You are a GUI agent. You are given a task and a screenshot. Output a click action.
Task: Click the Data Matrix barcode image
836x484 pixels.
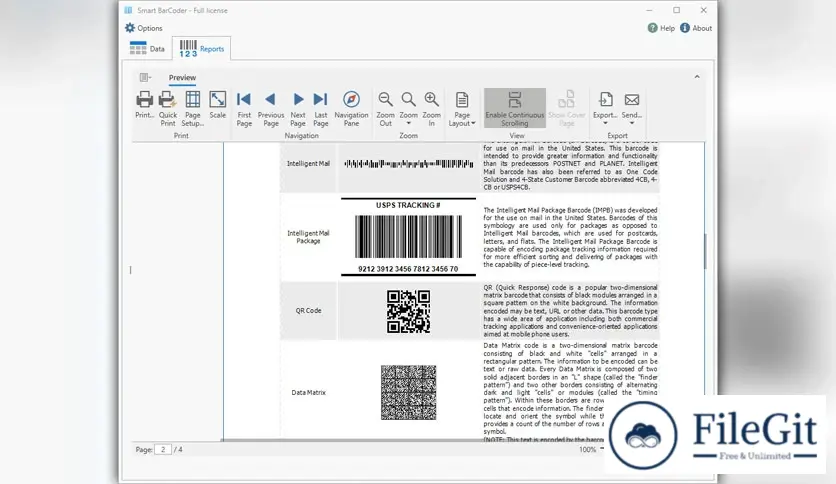click(x=408, y=392)
